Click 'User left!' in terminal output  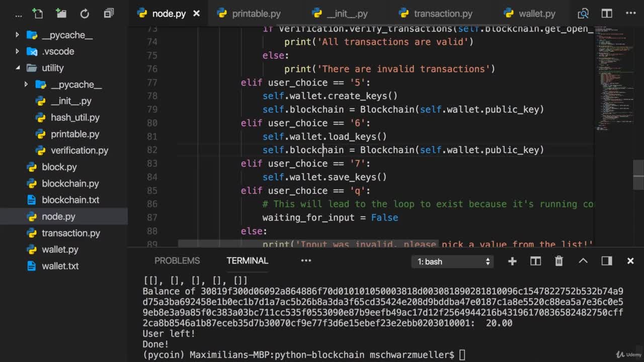(x=169, y=333)
